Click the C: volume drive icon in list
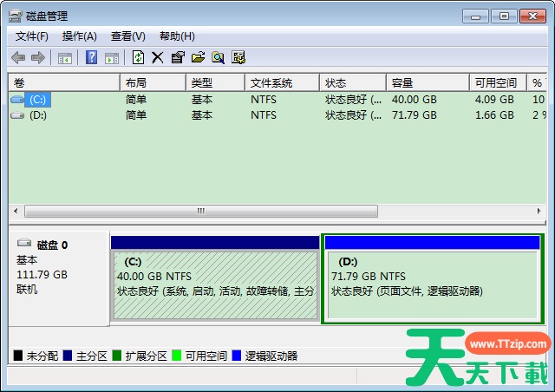Viewport: 555px width, 392px height. point(17,100)
